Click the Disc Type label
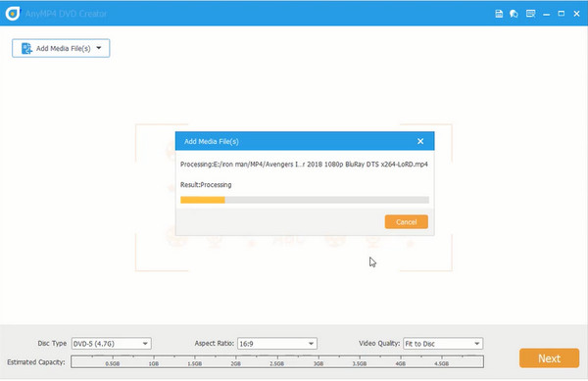This screenshot has height=381, width=588. click(x=52, y=343)
